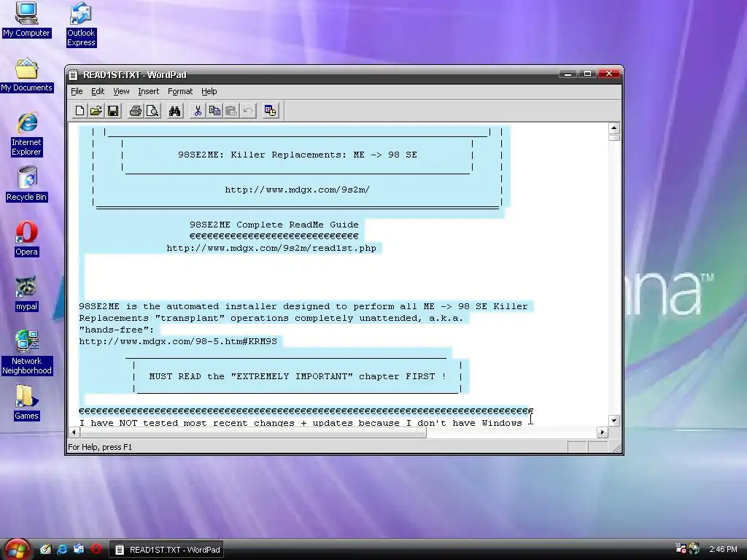This screenshot has width=747, height=560.
Task: Click the task scheduler tray icon
Action: (681, 548)
